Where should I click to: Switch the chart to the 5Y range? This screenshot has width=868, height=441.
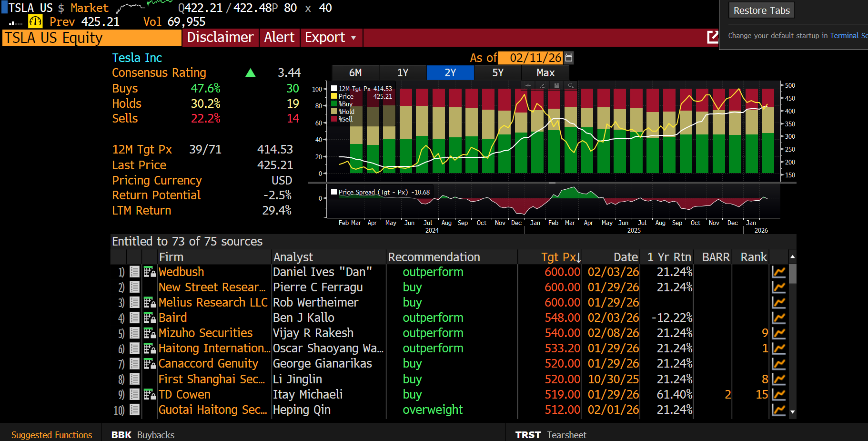coord(497,72)
